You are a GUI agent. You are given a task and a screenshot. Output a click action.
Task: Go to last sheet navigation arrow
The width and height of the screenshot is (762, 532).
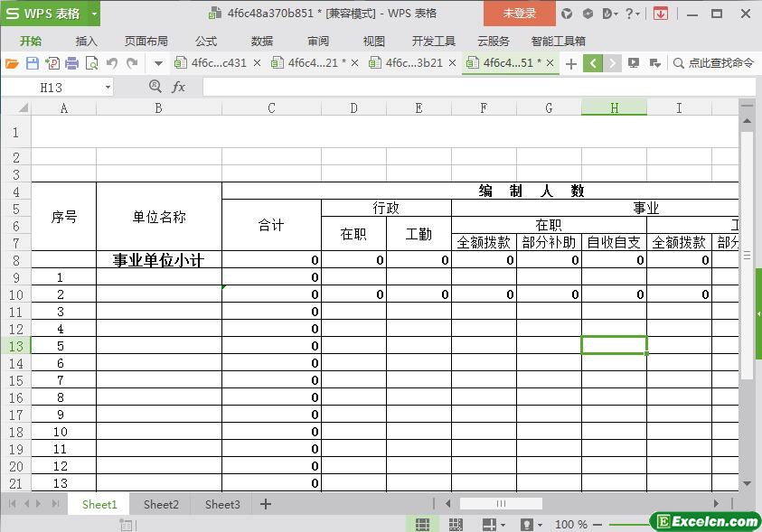(x=56, y=504)
